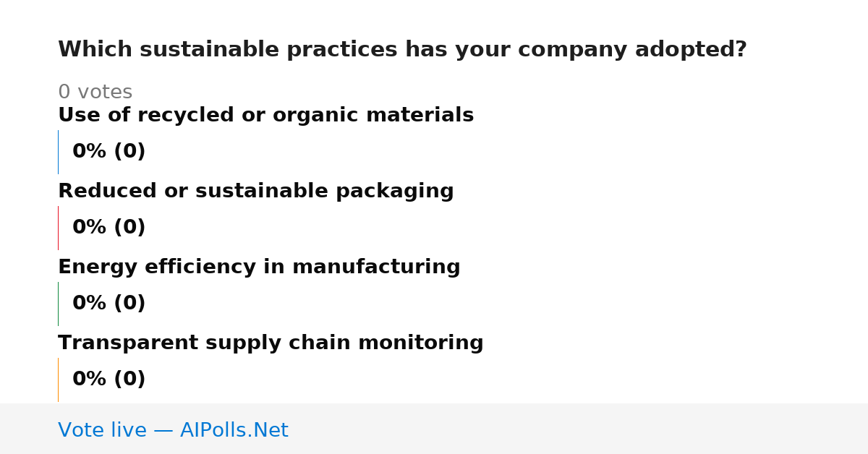Click 0% (0) under energy efficiency
The width and height of the screenshot is (868, 454).
[109, 304]
